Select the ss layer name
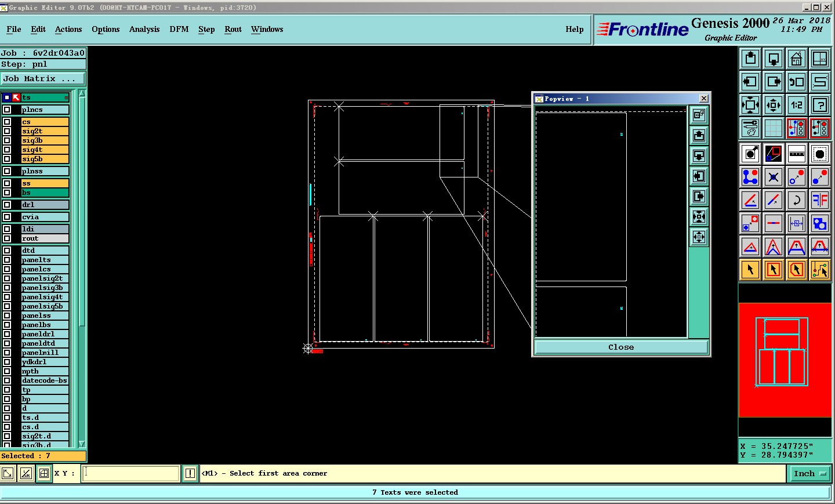The image size is (835, 504). click(45, 183)
